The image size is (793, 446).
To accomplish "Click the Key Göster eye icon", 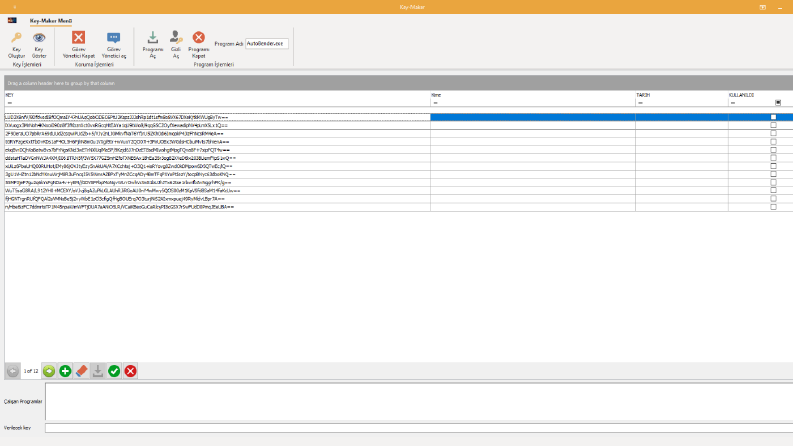I will 39,37.
